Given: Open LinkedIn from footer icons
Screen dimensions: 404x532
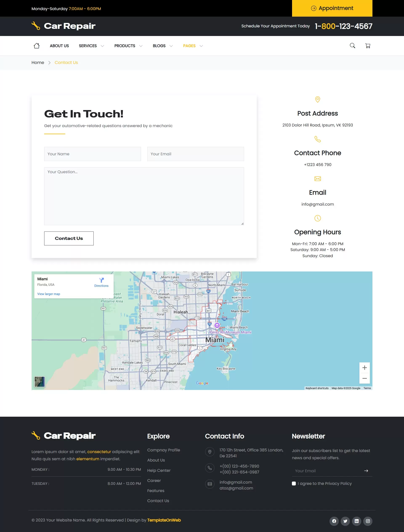Looking at the screenshot, I should point(357,521).
